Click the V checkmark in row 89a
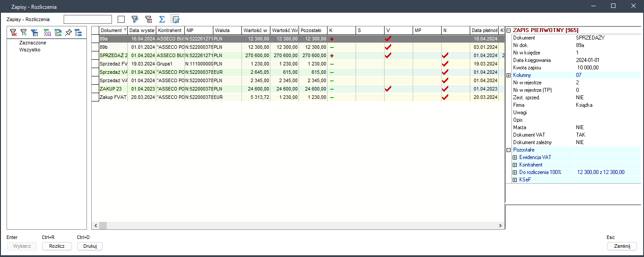644x257 pixels. coord(388,39)
